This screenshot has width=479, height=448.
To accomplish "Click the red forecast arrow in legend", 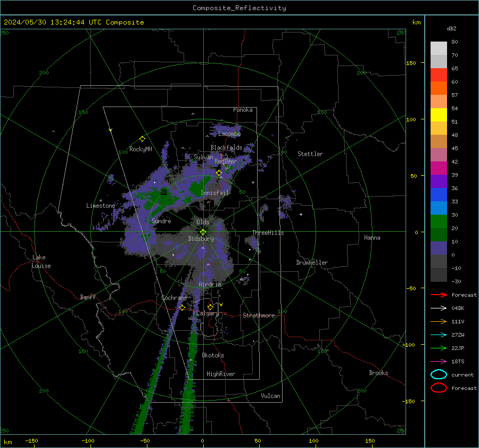I will (x=439, y=295).
